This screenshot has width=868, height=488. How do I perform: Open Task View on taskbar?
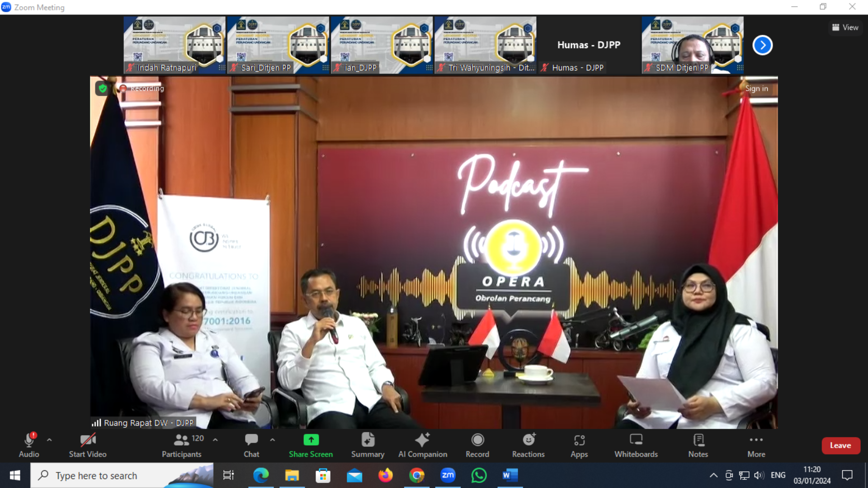[229, 475]
